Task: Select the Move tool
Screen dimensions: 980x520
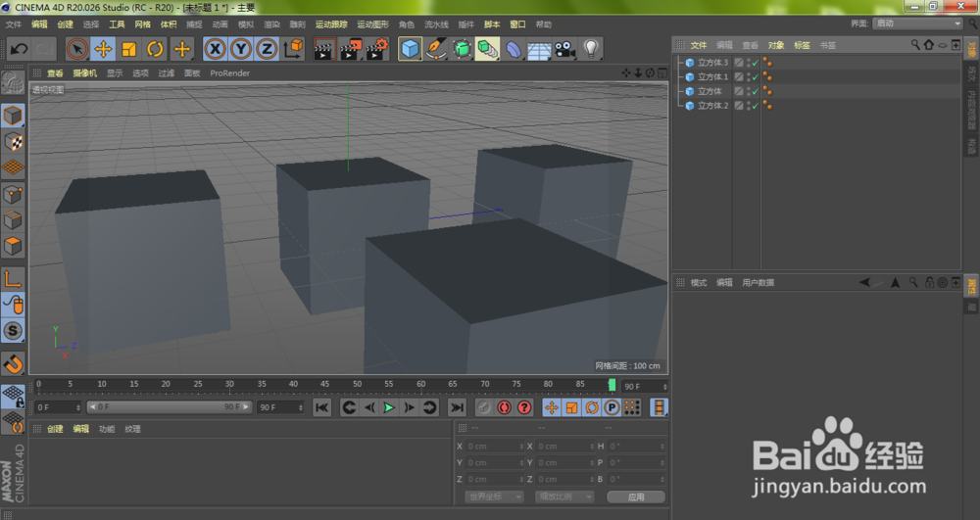Action: [103, 49]
